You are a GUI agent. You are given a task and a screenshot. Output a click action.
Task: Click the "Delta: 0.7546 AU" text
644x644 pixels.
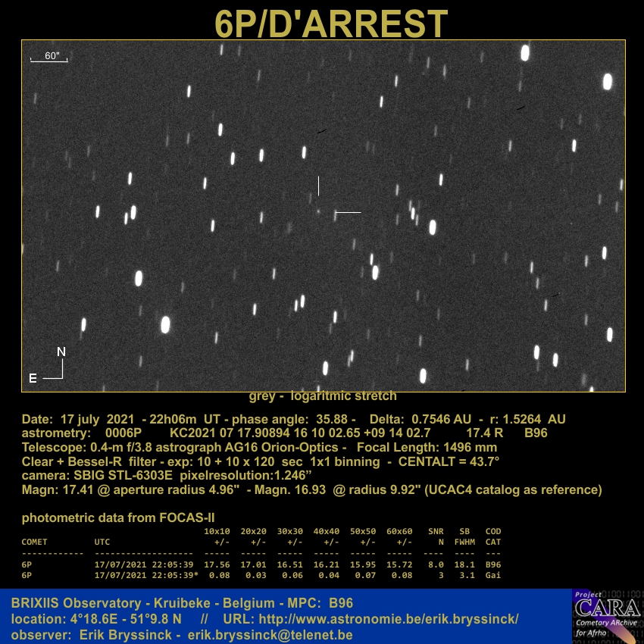coord(420,419)
